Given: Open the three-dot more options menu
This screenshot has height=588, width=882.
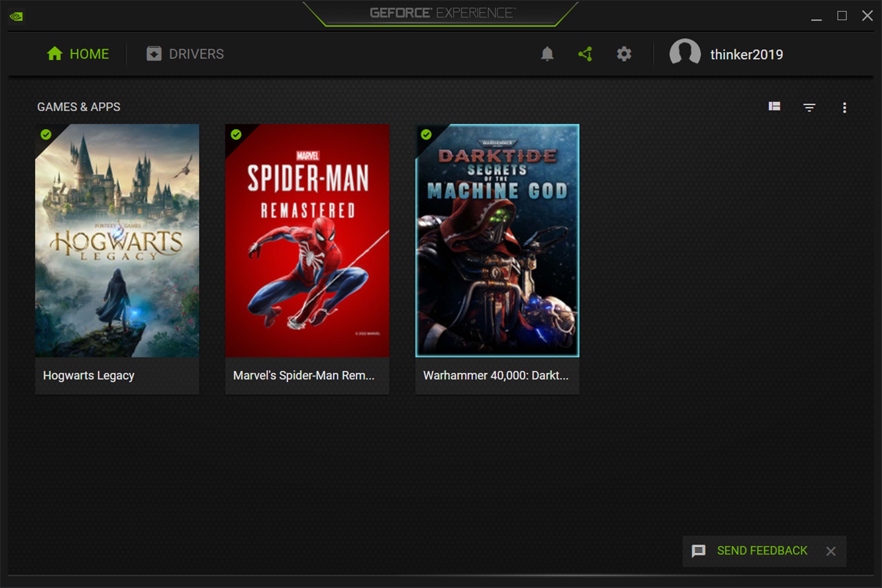Looking at the screenshot, I should tap(845, 108).
